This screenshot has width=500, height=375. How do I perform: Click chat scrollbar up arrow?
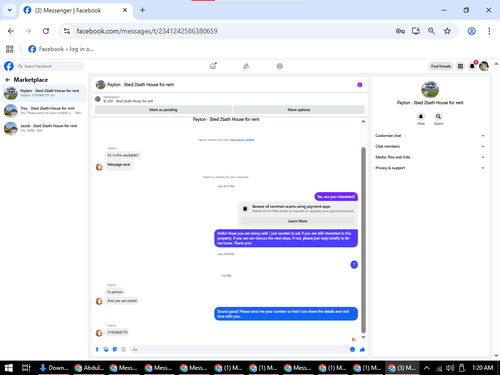tap(363, 121)
